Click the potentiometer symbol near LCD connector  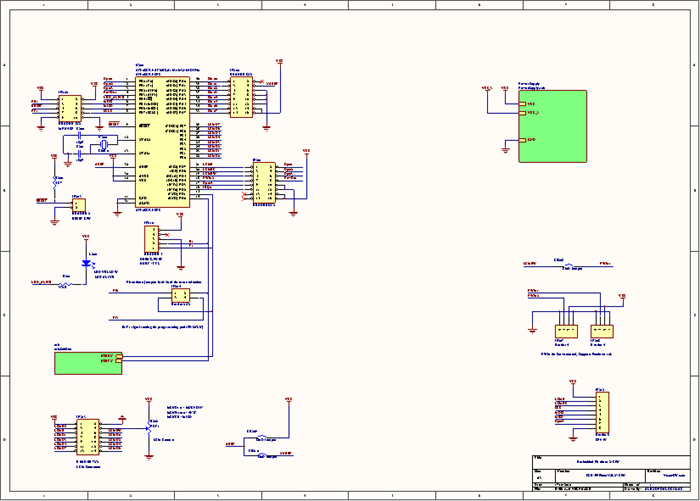[149, 428]
